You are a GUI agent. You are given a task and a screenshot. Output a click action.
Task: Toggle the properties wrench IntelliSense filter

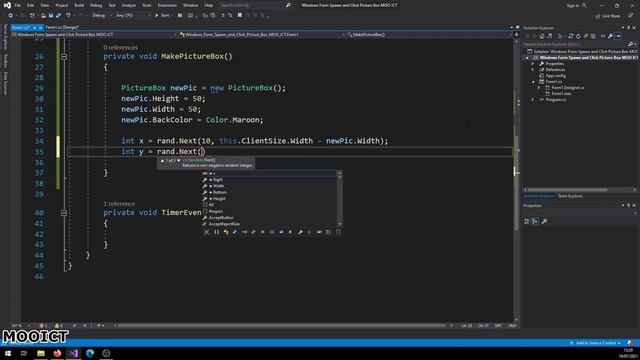[300, 232]
